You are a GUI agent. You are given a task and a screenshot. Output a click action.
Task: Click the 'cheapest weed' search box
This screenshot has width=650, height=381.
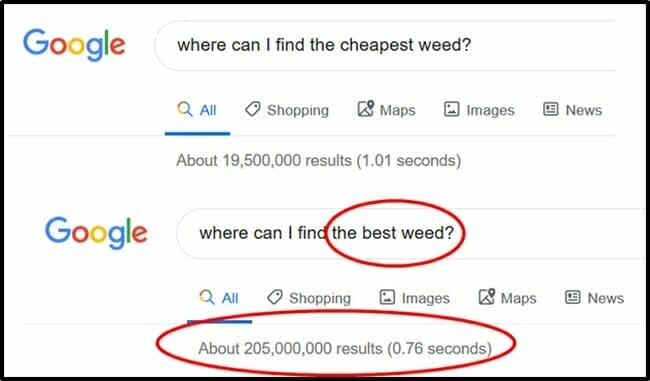385,45
